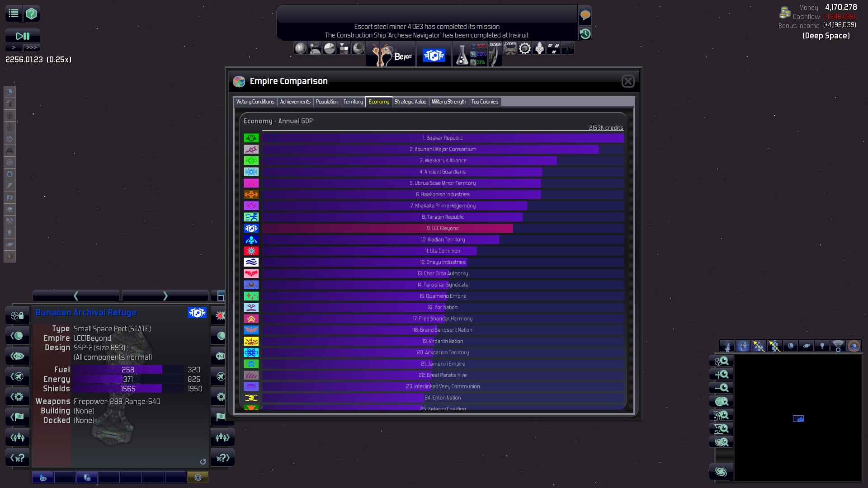Screen dimensions: 868x488
Task: Toggle fleet display overlay on minimap
Action: pos(743,346)
